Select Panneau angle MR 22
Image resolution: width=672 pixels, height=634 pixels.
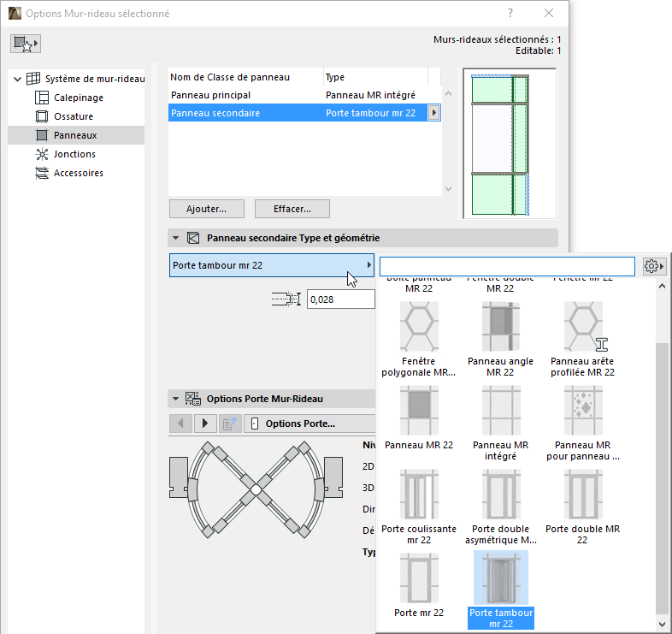pyautogui.click(x=500, y=339)
